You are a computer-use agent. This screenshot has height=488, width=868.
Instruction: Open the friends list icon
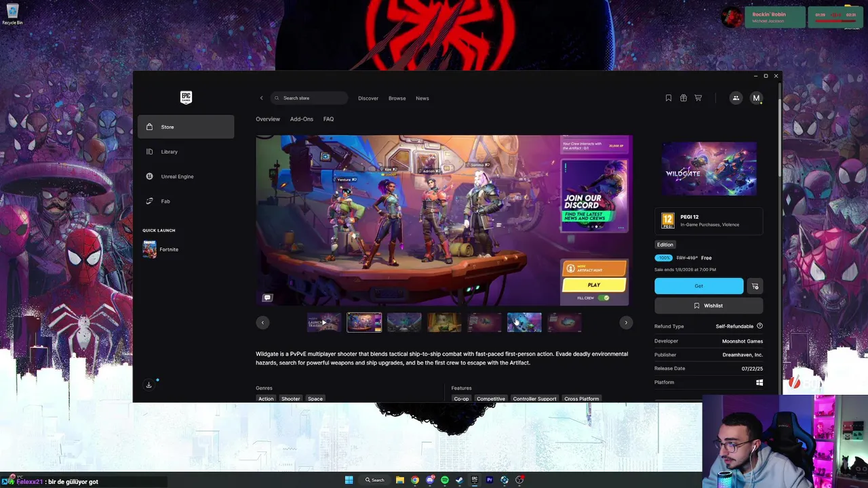point(736,98)
